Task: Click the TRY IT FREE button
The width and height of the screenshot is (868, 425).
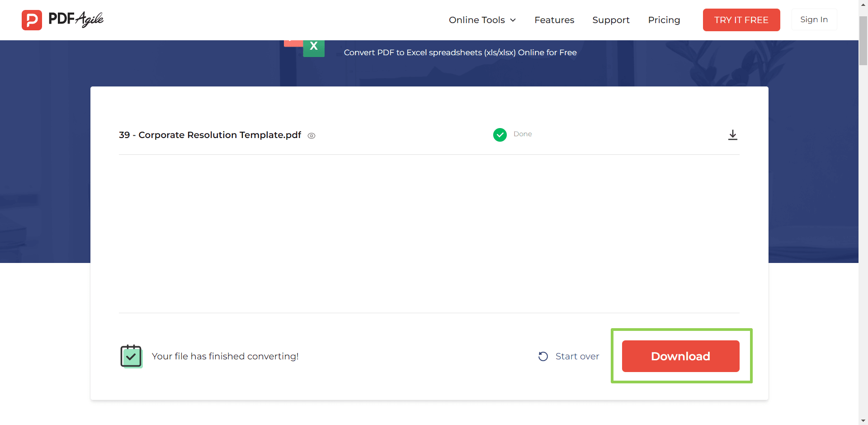Action: click(x=741, y=20)
